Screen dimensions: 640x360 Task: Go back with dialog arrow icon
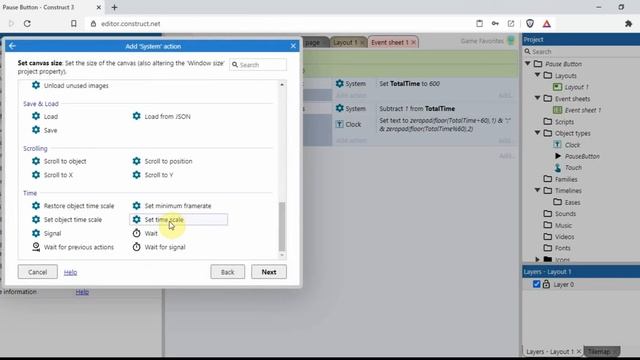[x=12, y=46]
